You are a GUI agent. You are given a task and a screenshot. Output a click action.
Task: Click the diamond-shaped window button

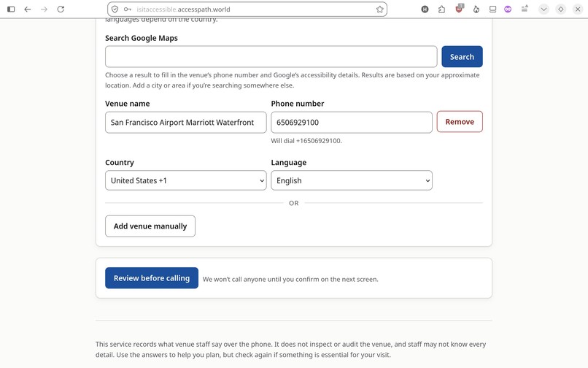[x=560, y=9]
